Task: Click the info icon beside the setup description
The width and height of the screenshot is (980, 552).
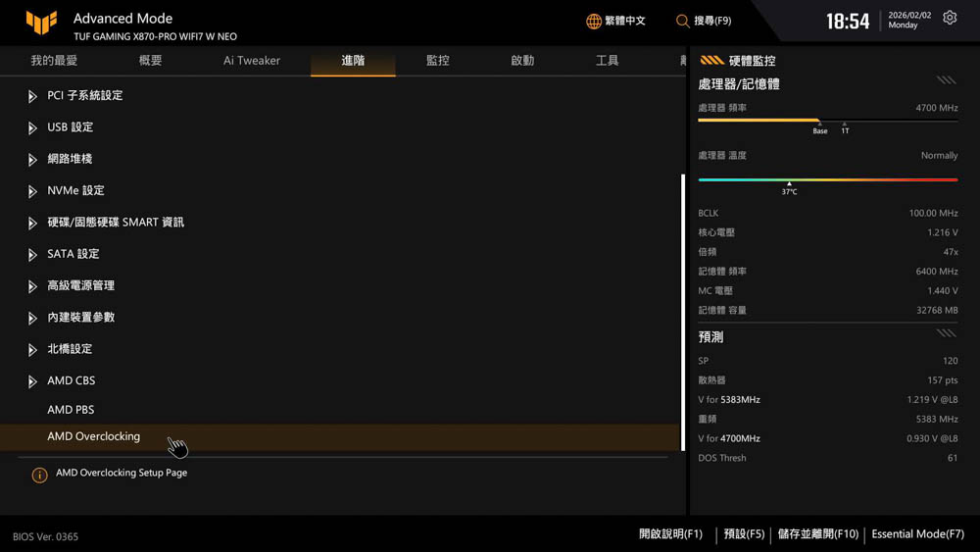Action: (39, 475)
